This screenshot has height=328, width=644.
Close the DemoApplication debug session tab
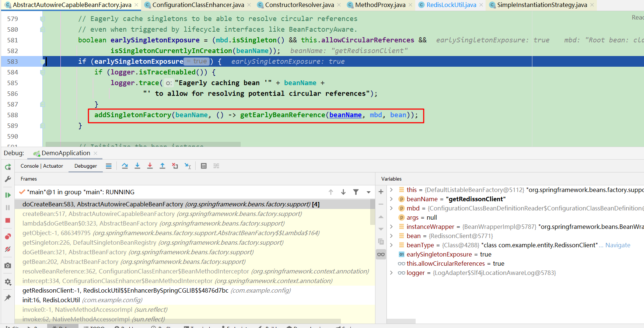(95, 153)
